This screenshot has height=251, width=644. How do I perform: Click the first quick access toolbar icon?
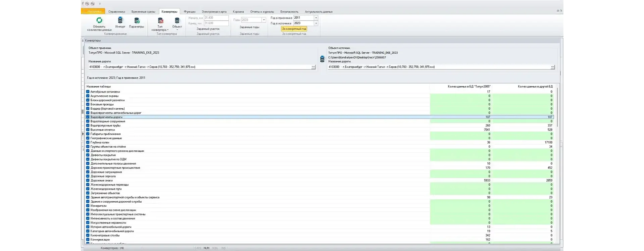pyautogui.click(x=83, y=4)
